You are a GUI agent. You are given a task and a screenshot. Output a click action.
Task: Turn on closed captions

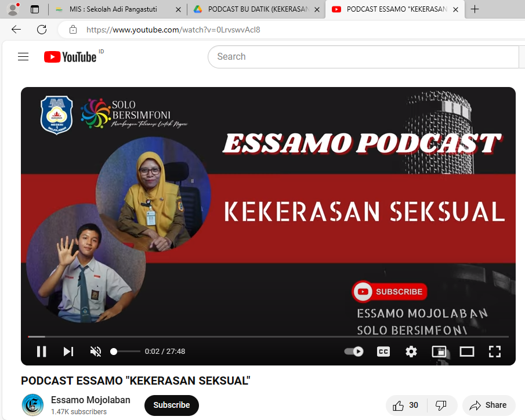tap(383, 352)
